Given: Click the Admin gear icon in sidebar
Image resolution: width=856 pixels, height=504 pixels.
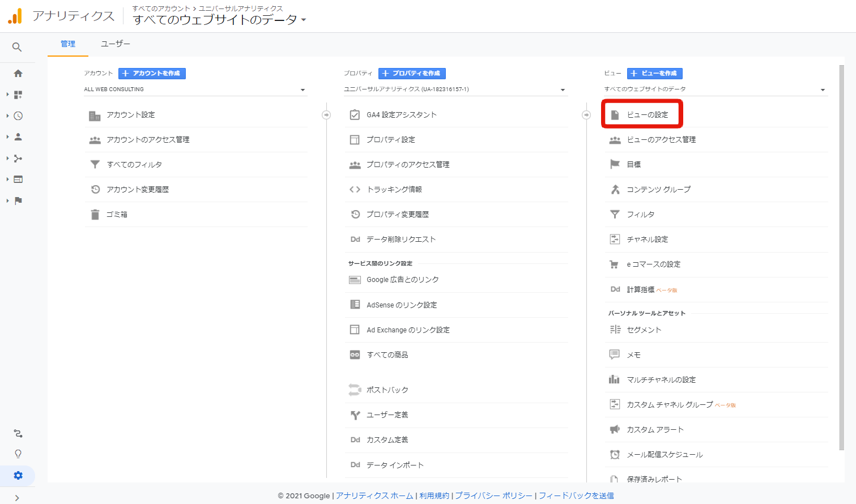Looking at the screenshot, I should (x=18, y=475).
